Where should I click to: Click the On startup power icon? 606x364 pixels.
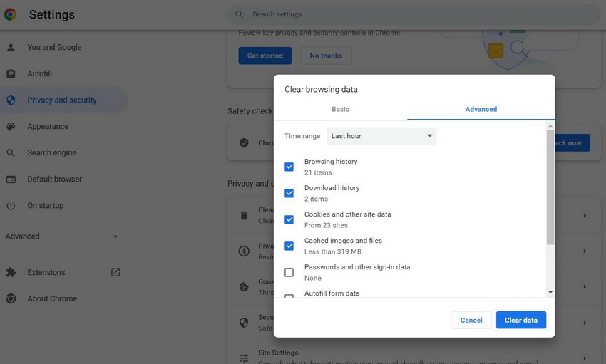click(11, 206)
